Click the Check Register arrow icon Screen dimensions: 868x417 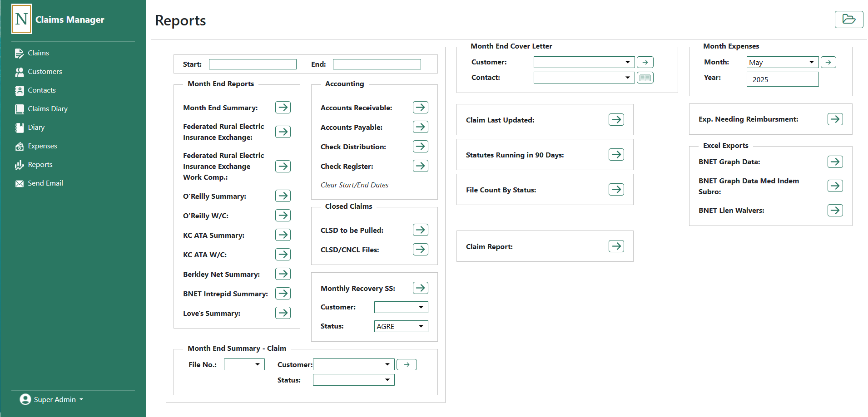tap(420, 166)
